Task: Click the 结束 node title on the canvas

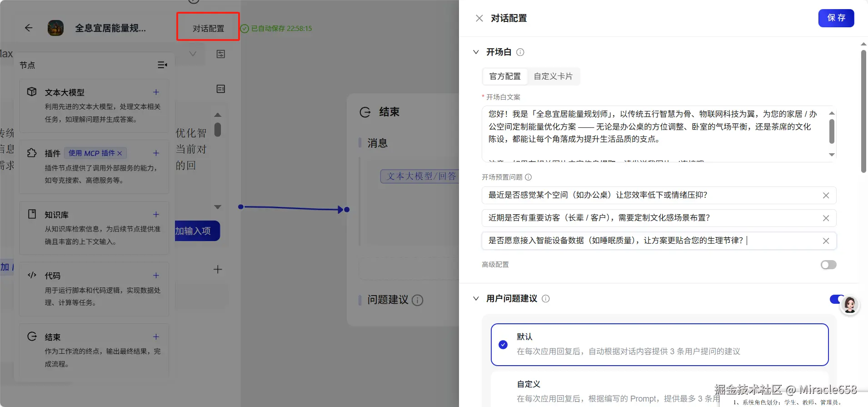Action: [389, 112]
